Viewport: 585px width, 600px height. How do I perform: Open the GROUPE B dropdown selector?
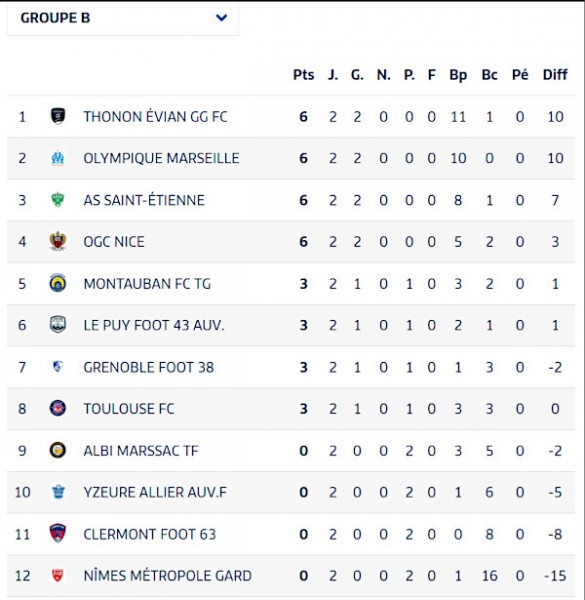coord(123,18)
